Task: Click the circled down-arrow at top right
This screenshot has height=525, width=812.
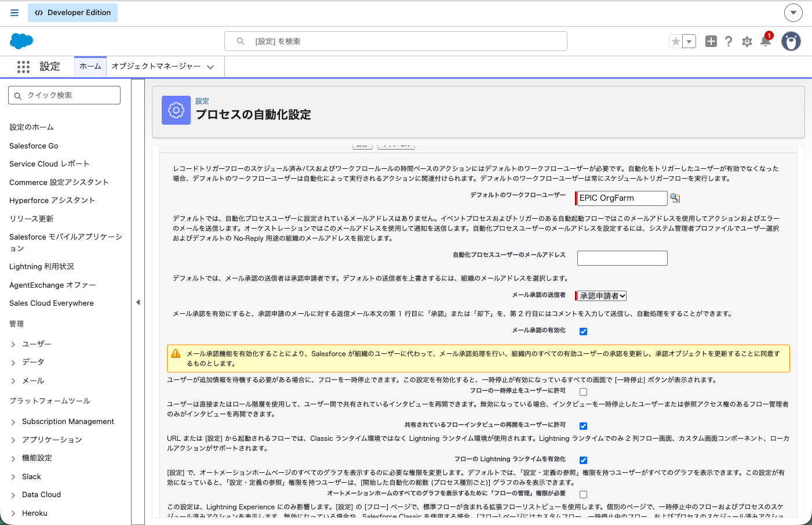Action: (793, 12)
